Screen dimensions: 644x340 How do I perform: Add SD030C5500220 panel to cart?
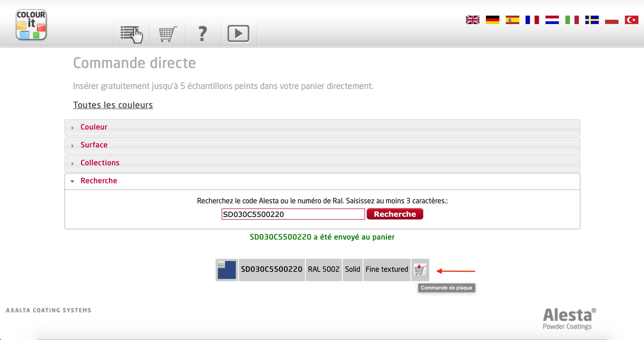(420, 270)
